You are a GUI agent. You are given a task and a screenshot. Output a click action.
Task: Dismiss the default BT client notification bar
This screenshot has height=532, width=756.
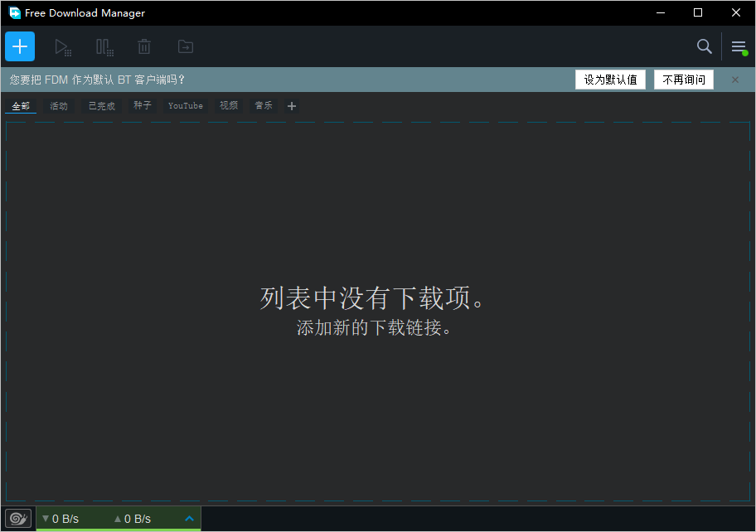[x=734, y=80]
